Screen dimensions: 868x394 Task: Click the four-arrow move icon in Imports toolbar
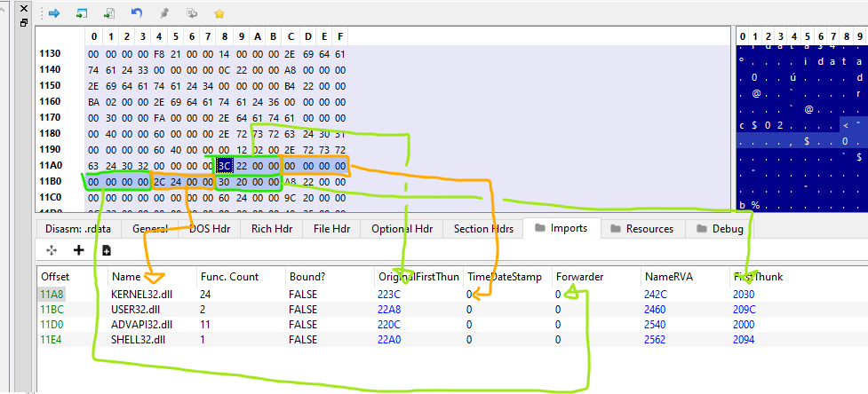52,250
